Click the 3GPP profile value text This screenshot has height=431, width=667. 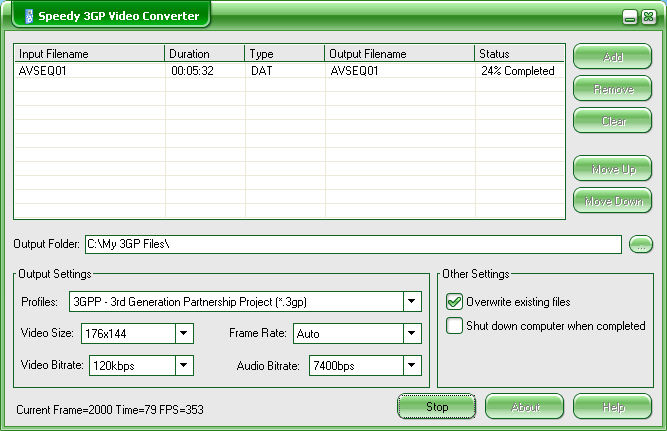click(190, 302)
